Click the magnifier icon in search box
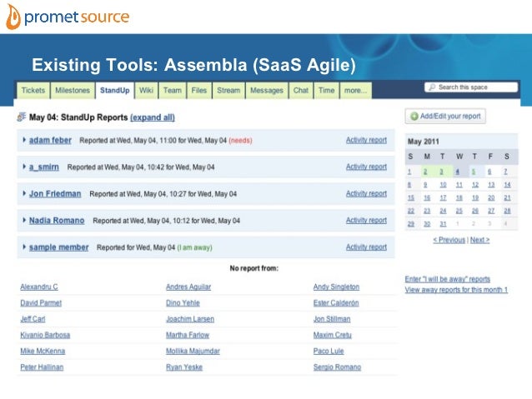Viewport: 532px width, 399px height. (x=432, y=87)
